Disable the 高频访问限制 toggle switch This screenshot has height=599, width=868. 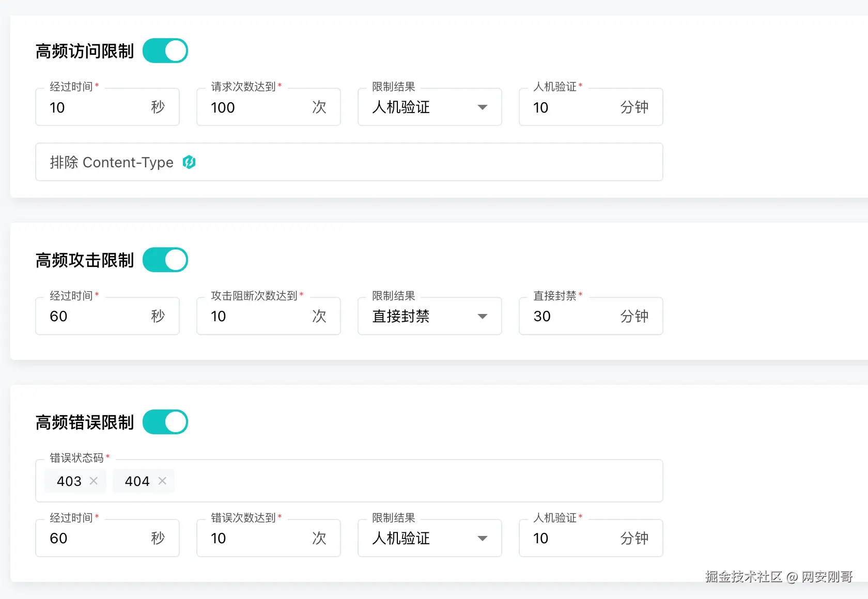pyautogui.click(x=165, y=51)
